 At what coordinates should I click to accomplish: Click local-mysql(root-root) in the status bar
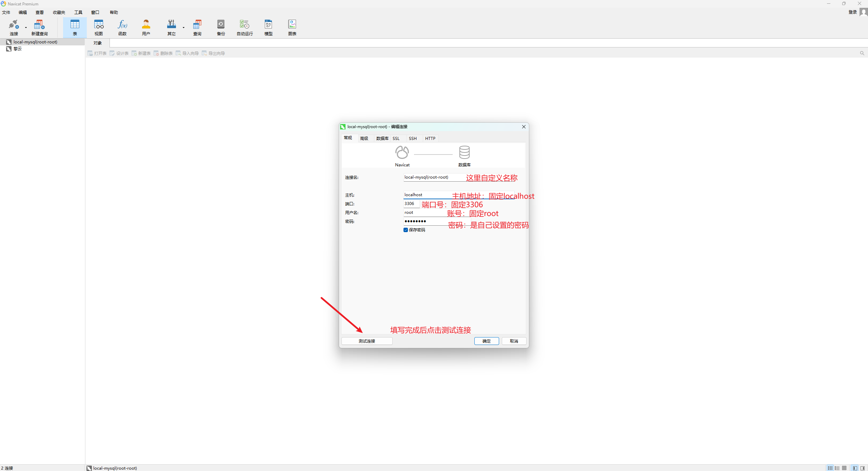coord(112,468)
